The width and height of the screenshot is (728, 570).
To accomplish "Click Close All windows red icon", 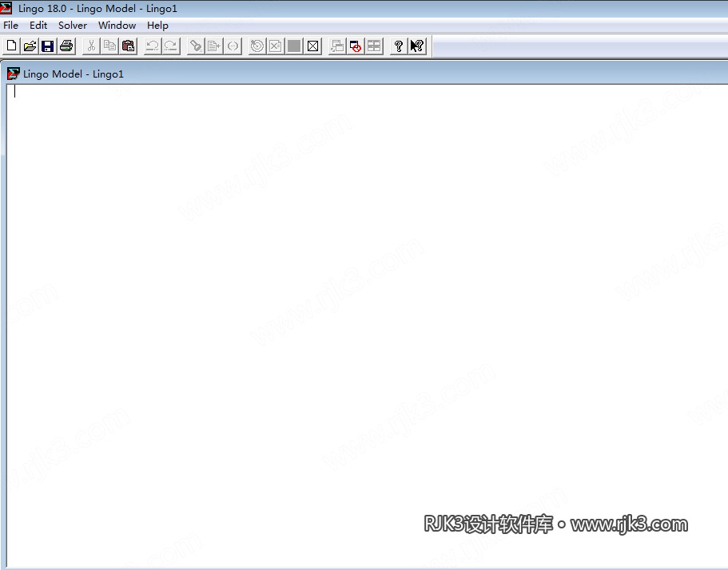I will [356, 46].
